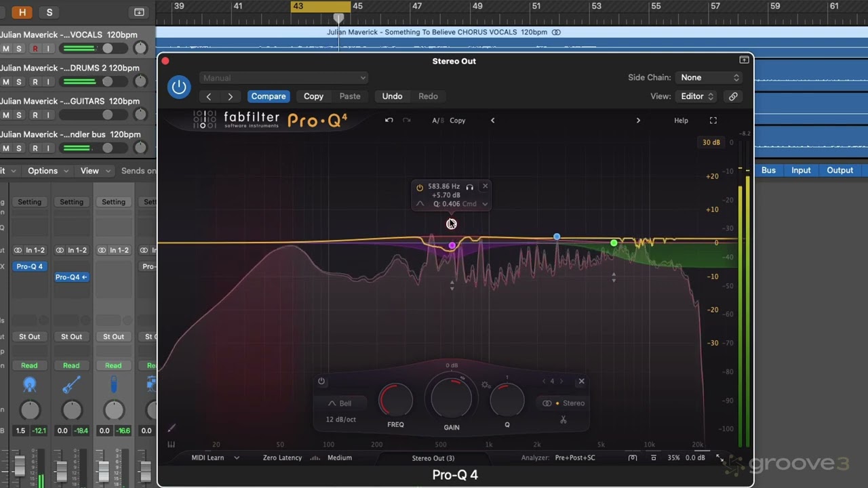Click the first mixer channel Setting button

pyautogui.click(x=29, y=202)
